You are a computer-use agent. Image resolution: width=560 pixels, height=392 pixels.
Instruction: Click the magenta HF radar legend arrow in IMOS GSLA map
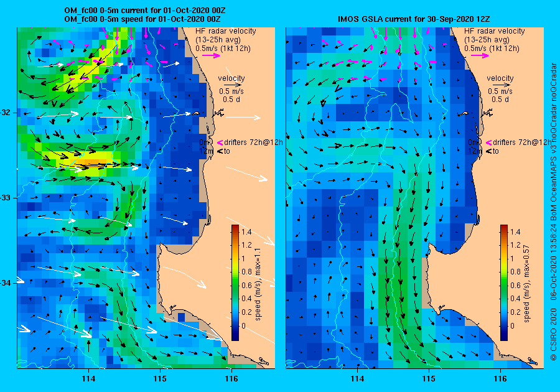(480, 55)
